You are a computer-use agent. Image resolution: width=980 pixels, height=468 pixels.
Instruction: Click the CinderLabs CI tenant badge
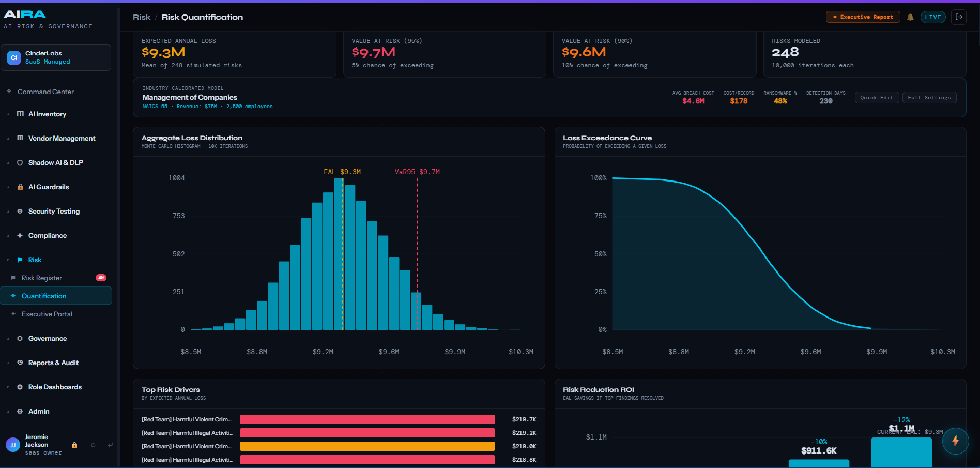(x=14, y=57)
